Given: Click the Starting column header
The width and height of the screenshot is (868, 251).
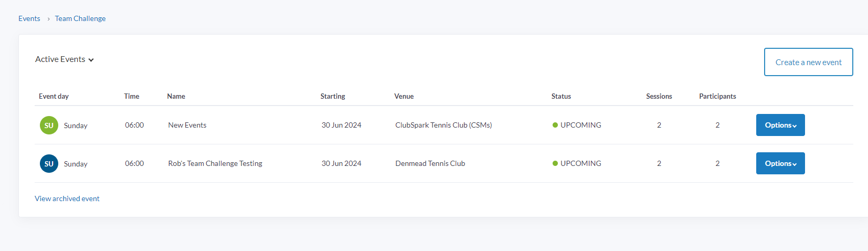Looking at the screenshot, I should (x=333, y=96).
